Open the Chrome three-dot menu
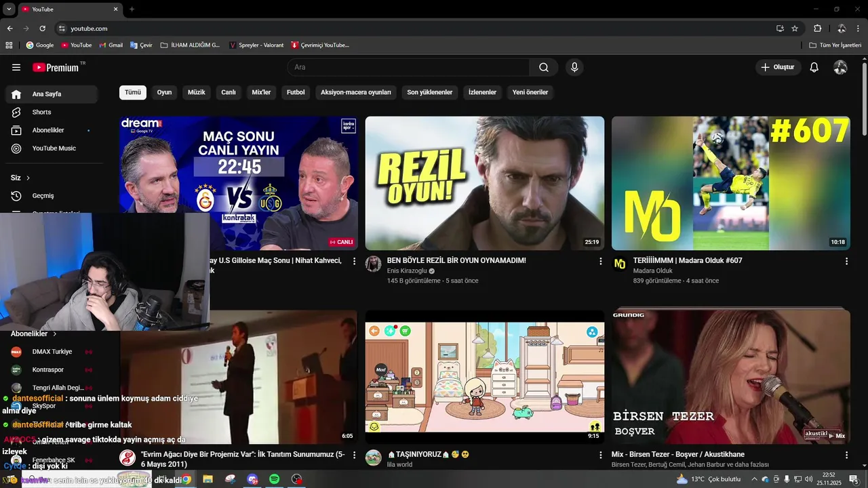The width and height of the screenshot is (868, 488). click(x=858, y=28)
